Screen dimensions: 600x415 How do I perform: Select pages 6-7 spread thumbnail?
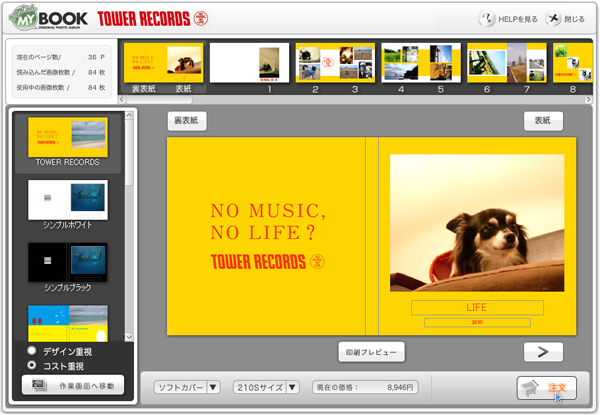(x=507, y=63)
